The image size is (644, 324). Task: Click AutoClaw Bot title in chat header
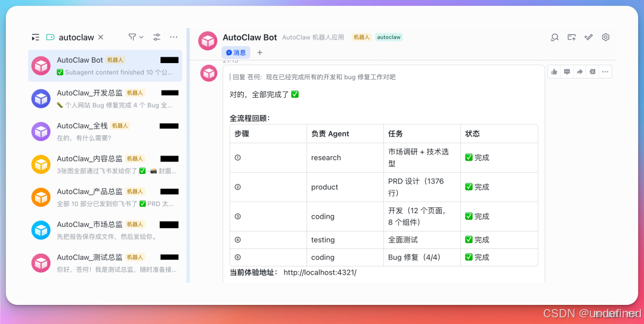coord(250,38)
